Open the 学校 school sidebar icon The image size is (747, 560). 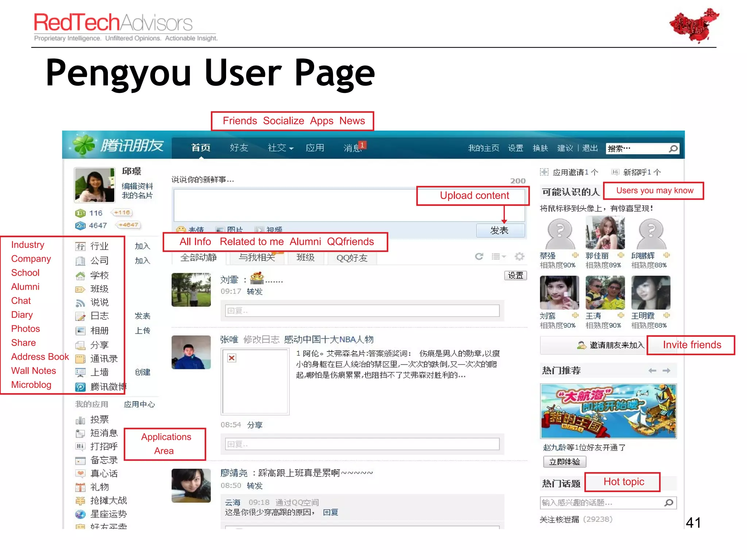[x=80, y=276]
